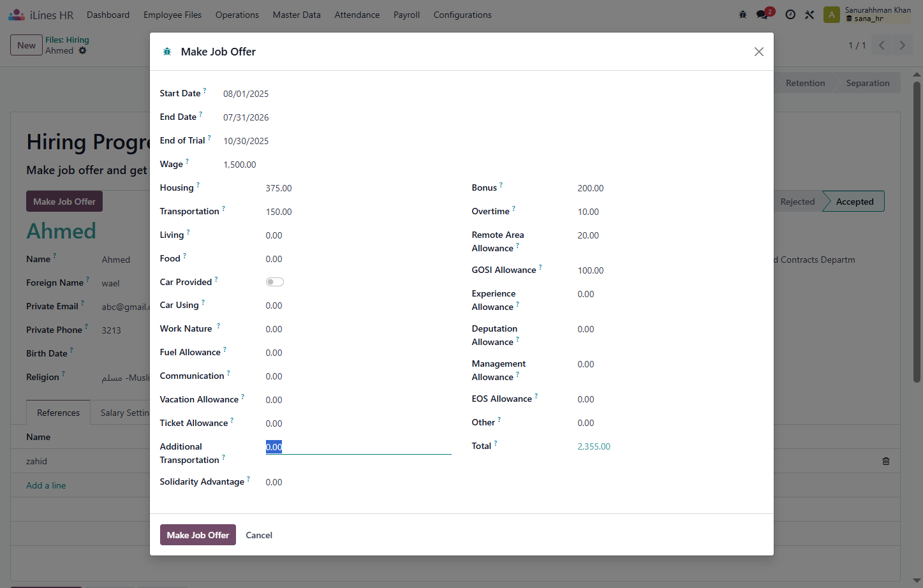The height and width of the screenshot is (588, 923).
Task: Toggle the Car Provided switch
Action: [274, 282]
